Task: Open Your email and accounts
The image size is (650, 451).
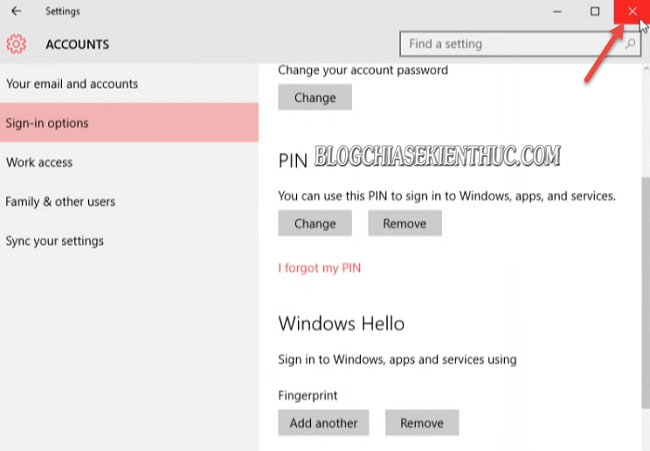Action: [x=129, y=84]
